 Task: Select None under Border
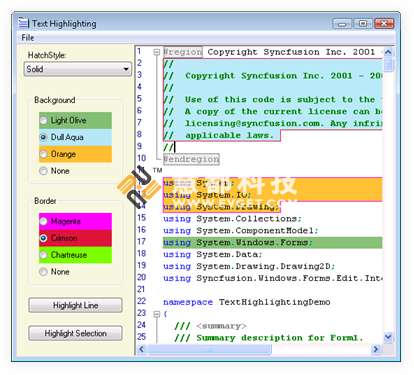(54, 272)
